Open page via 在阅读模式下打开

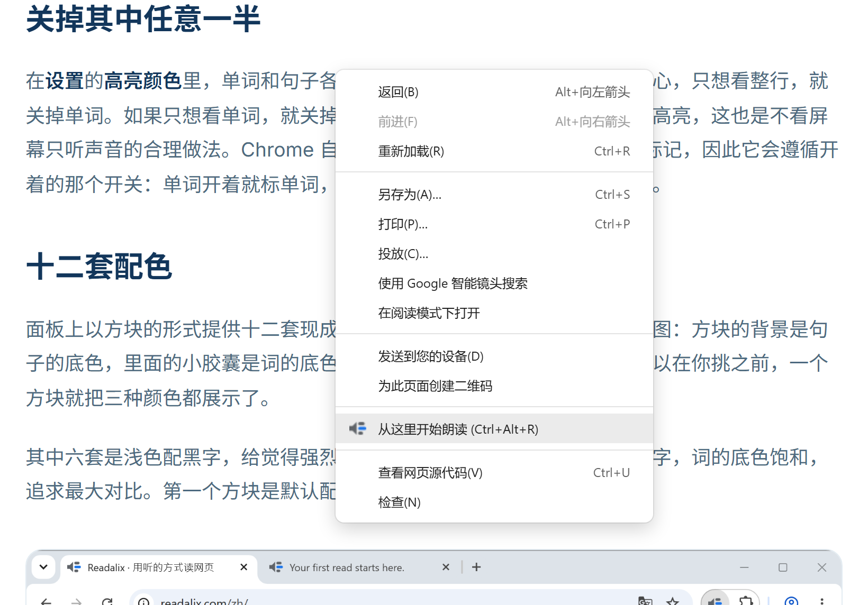click(x=494, y=313)
